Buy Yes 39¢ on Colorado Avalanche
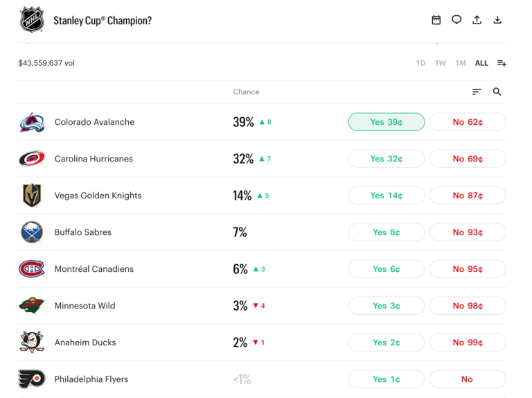 tap(387, 122)
